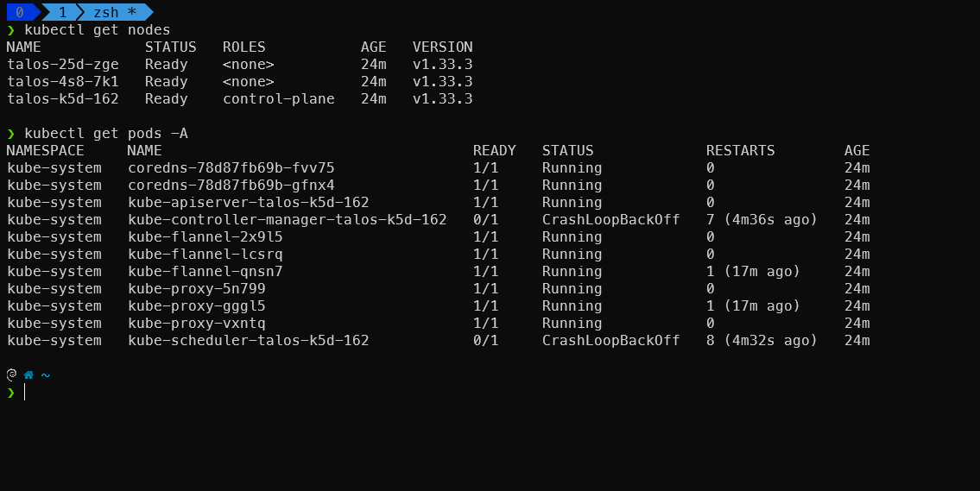The width and height of the screenshot is (980, 491).
Task: Click the VERSION column header
Action: pos(442,47)
